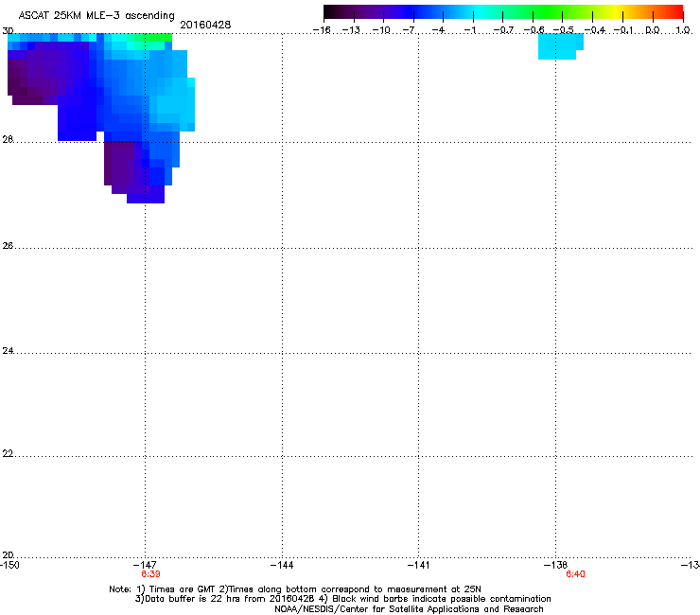Click the colorbar tick label 1.0
700x615 pixels.
pos(683,30)
